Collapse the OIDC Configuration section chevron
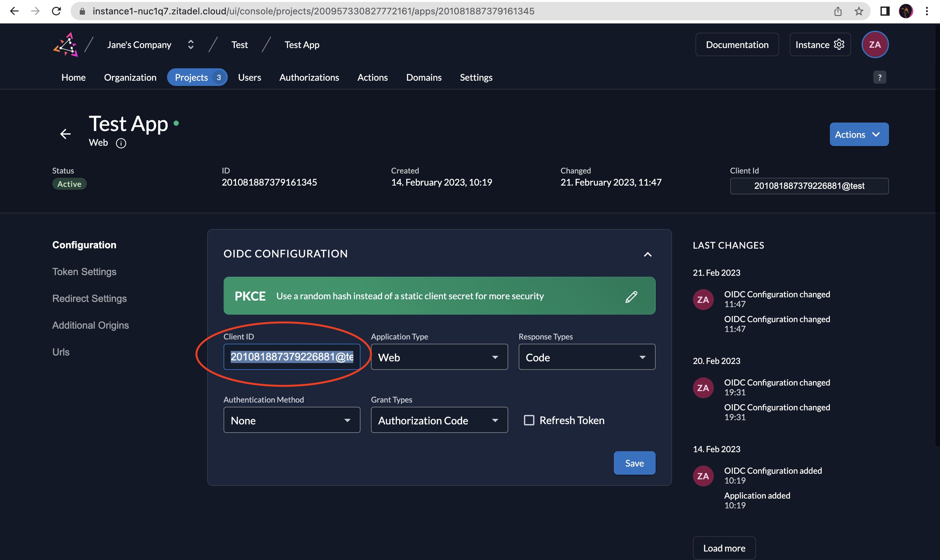The image size is (940, 560). tap(648, 254)
